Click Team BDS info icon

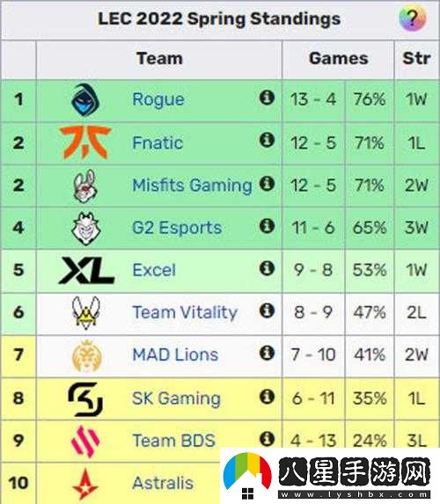pyautogui.click(x=267, y=439)
